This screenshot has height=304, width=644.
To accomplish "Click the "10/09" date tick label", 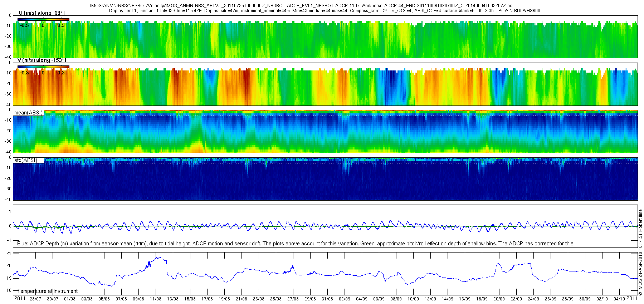I will pyautogui.click(x=413, y=299).
